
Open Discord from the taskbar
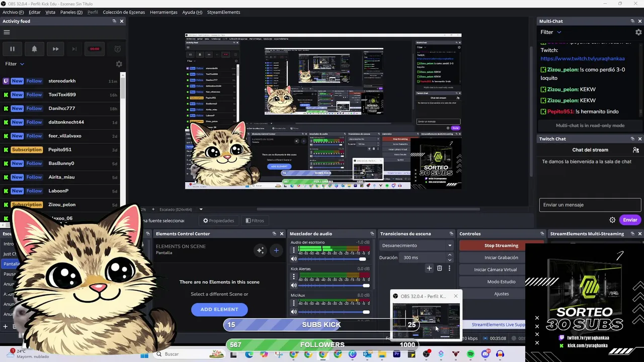[x=485, y=354]
